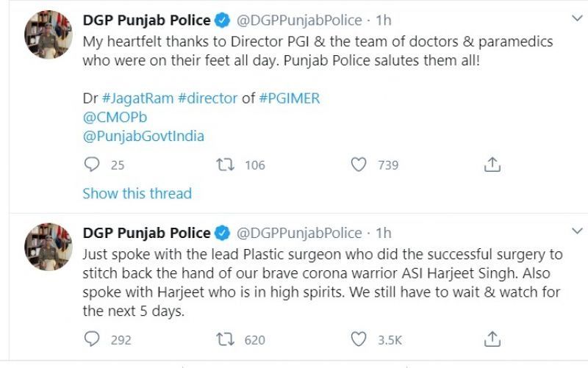Retweet the Director PGI thanks tweet
Image resolution: width=588 pixels, height=368 pixels.
pyautogui.click(x=223, y=165)
